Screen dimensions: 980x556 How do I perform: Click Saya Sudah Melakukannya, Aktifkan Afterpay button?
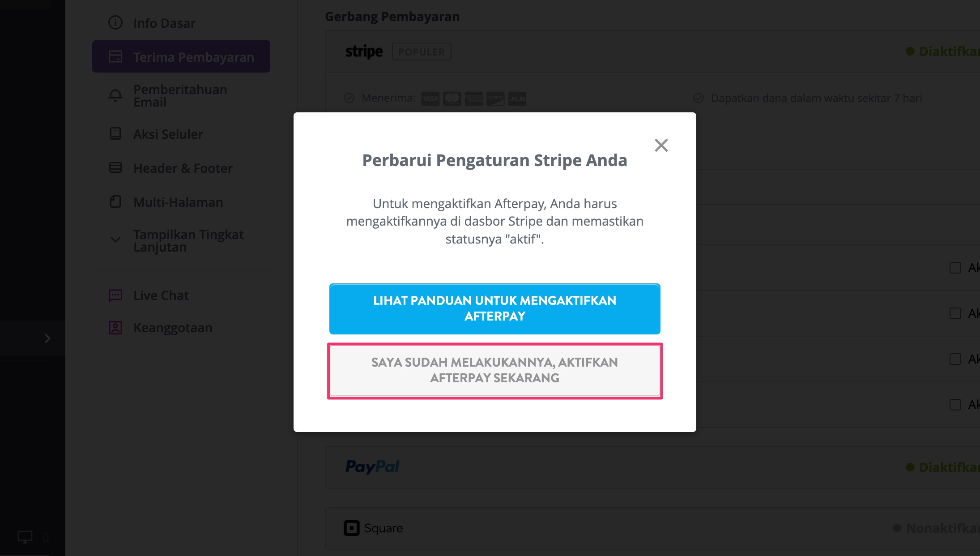coord(495,371)
